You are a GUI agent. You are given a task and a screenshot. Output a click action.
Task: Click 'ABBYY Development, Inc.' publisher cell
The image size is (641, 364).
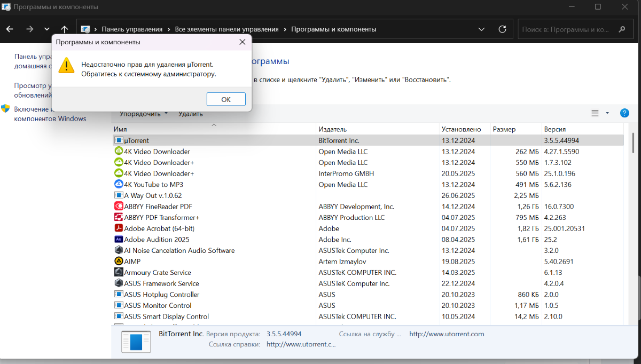[356, 207]
